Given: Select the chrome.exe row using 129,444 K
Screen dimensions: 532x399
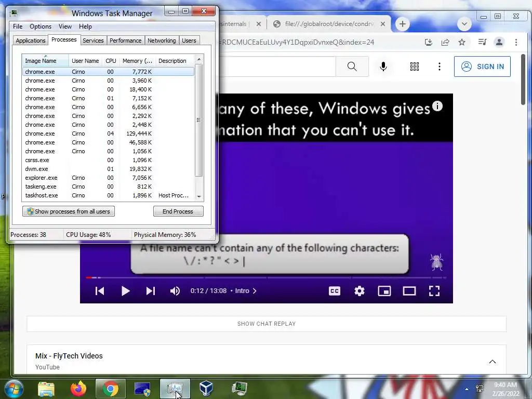Looking at the screenshot, I should (x=108, y=134).
